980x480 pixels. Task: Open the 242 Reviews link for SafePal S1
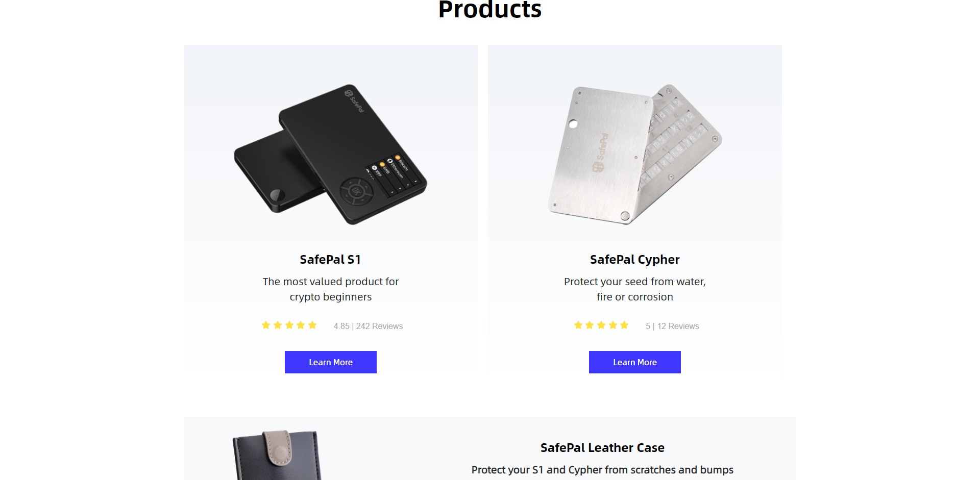tap(380, 326)
